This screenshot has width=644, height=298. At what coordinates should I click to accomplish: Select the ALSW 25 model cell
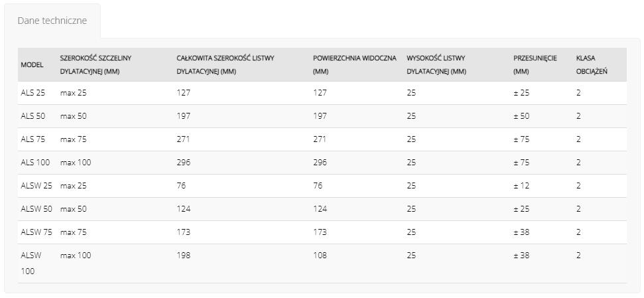[36, 186]
